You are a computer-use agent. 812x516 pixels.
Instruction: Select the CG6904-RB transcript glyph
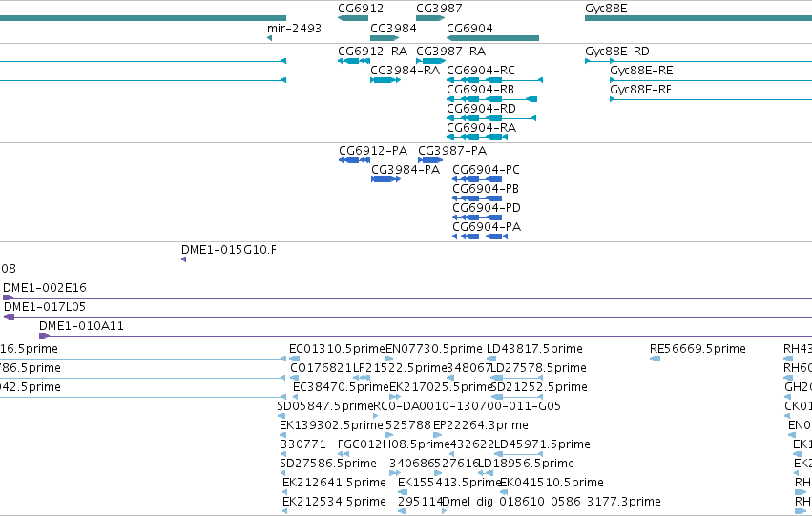tap(491, 99)
